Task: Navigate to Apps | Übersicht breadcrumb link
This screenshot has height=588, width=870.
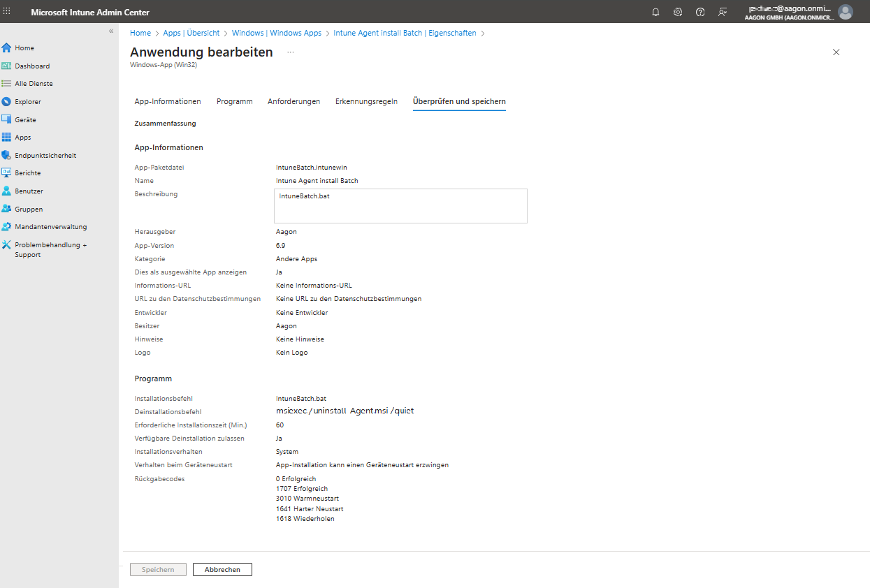Action: (x=191, y=33)
